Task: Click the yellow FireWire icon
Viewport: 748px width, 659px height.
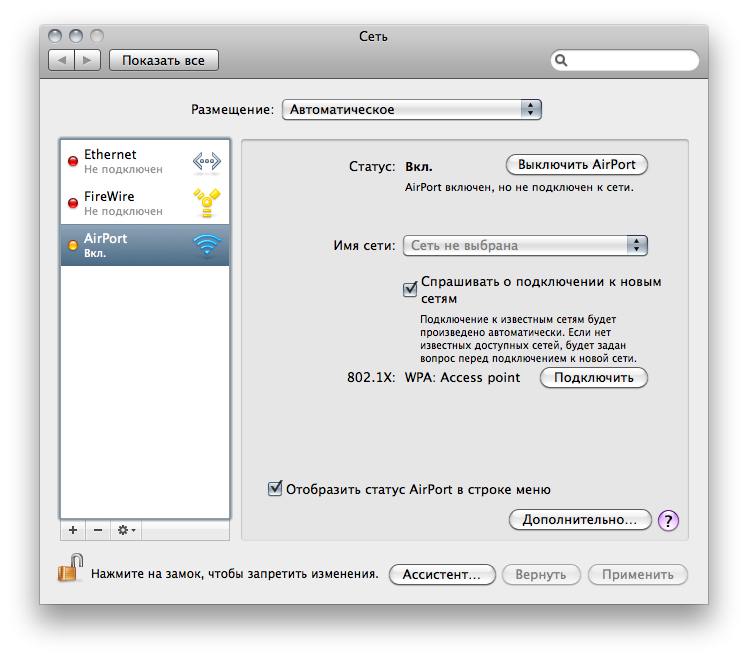Action: 207,203
